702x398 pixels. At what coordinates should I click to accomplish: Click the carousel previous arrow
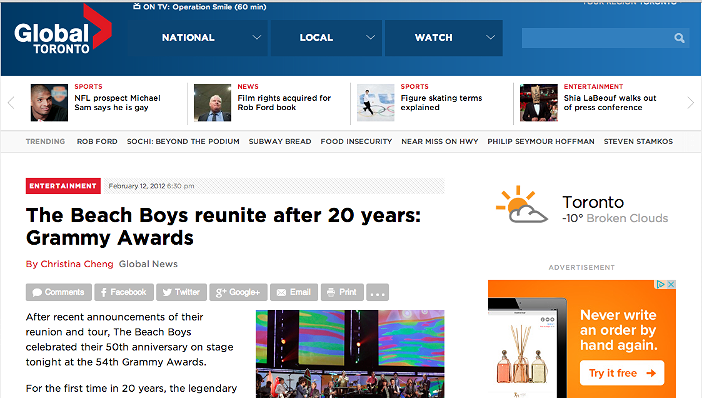pyautogui.click(x=11, y=103)
